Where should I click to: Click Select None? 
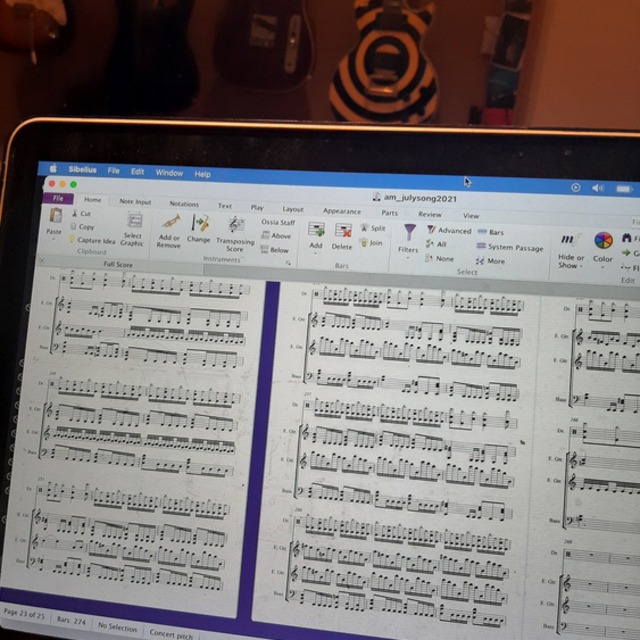(439, 258)
